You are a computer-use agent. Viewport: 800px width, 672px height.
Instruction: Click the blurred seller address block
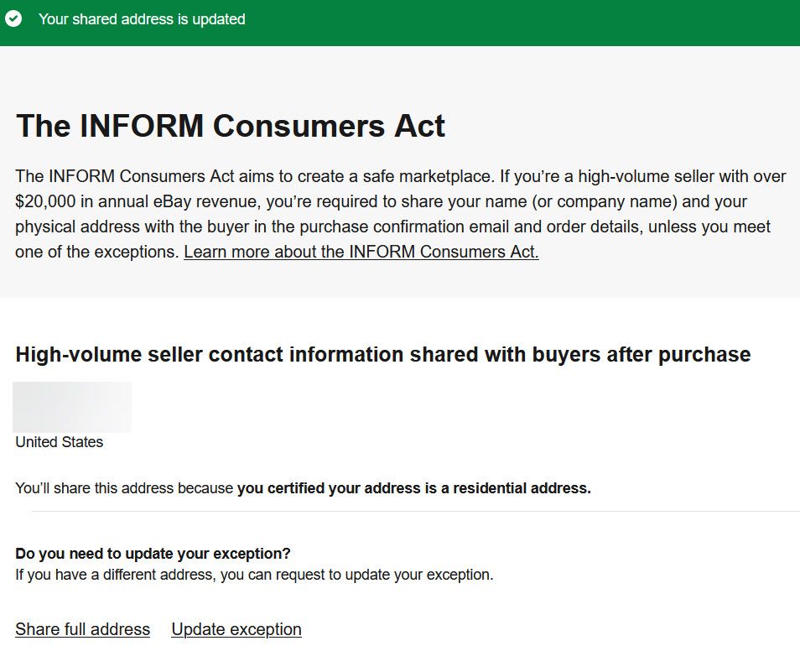coord(71,407)
